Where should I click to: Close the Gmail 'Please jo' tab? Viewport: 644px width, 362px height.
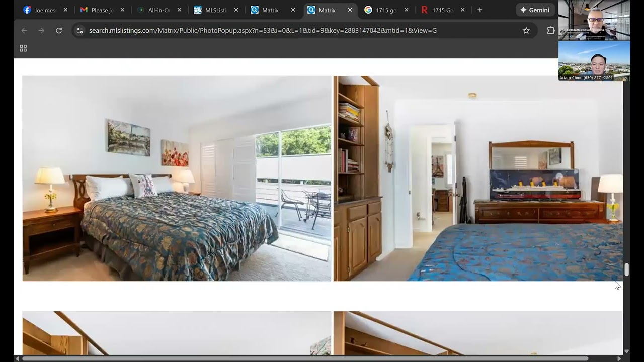(122, 10)
